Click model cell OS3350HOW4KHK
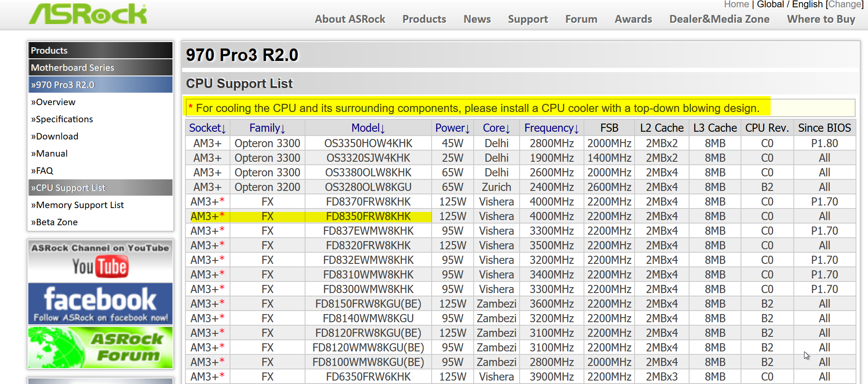The width and height of the screenshot is (868, 384). pos(368,143)
